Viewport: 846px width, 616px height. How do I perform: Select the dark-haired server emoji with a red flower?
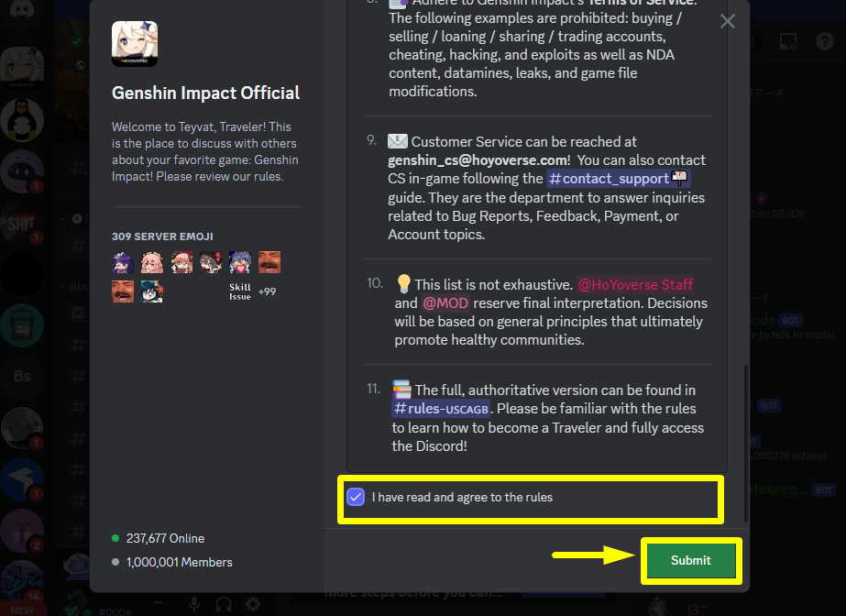coord(211,263)
